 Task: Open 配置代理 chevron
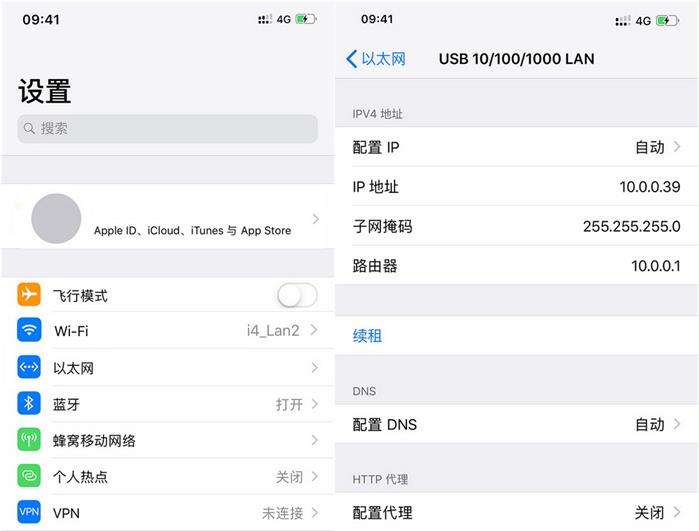point(677,512)
